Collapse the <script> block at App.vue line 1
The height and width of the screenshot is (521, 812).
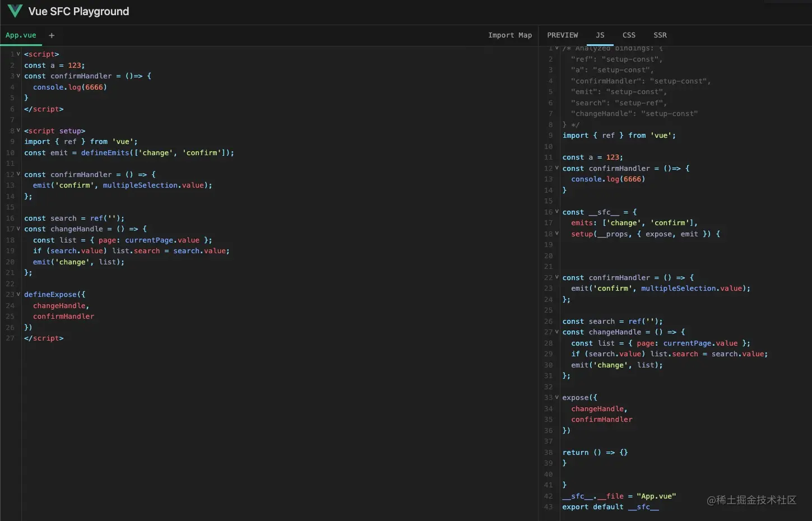(18, 54)
